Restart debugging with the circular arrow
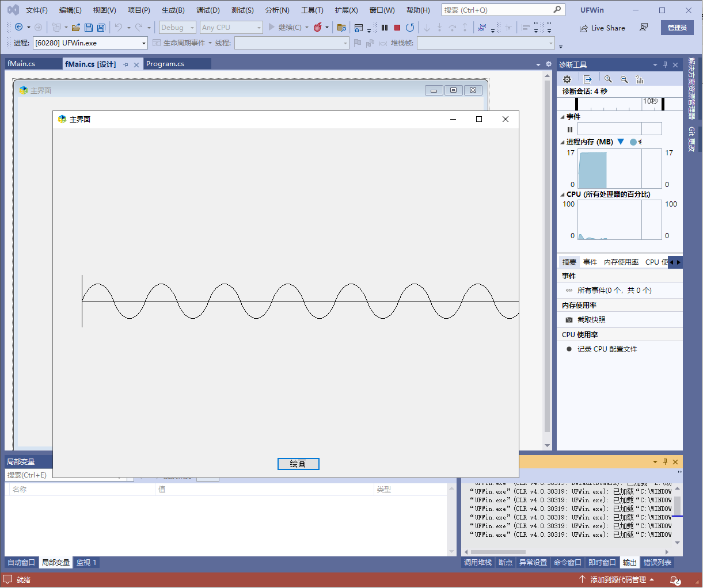This screenshot has width=703, height=588. point(410,27)
